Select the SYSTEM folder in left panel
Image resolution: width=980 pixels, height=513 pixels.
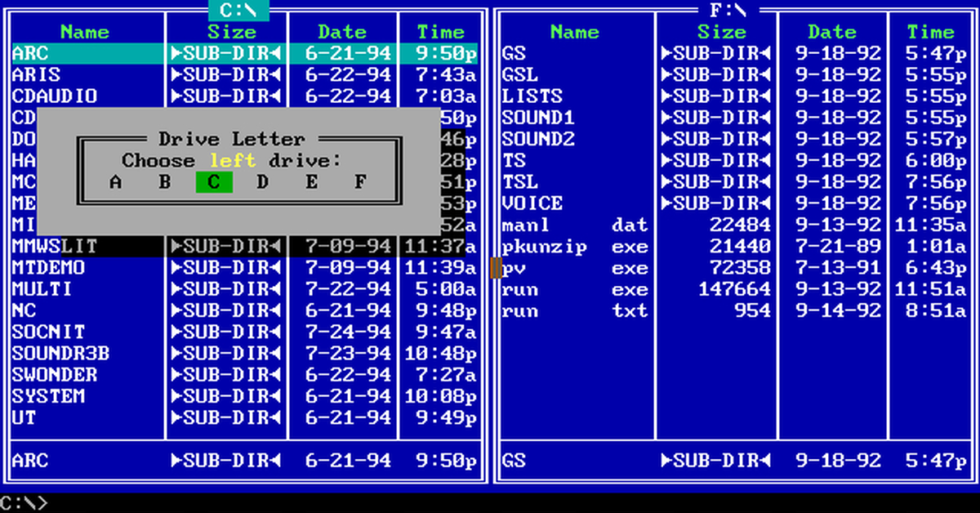pos(49,396)
